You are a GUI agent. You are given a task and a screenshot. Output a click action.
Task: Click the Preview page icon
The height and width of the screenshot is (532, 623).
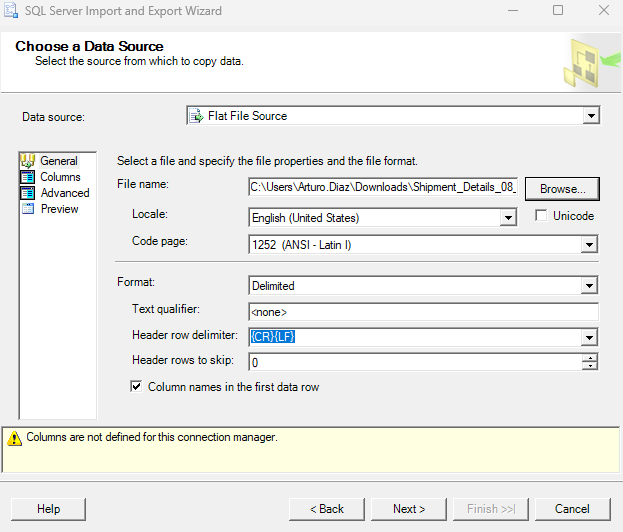point(28,209)
